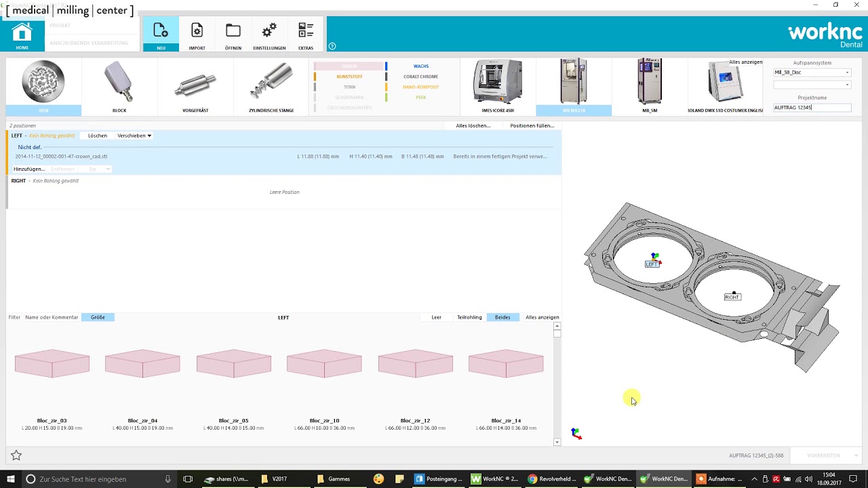The width and height of the screenshot is (868, 488).
Task: Click into the Projektname field
Action: pos(812,108)
